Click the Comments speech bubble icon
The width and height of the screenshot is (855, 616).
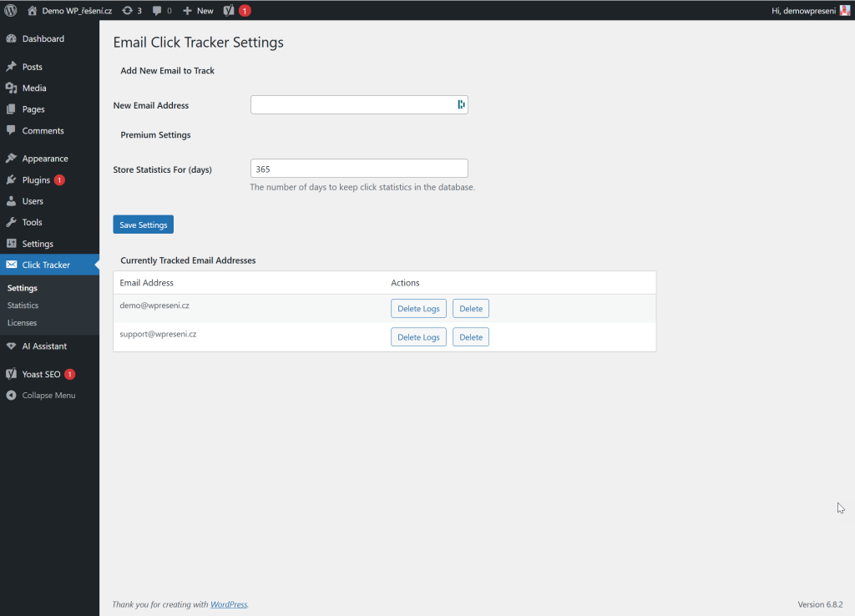(x=13, y=130)
